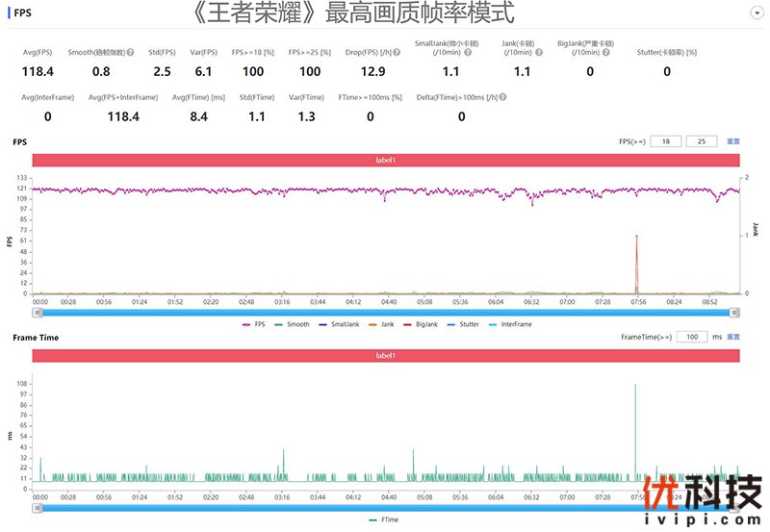Image resolution: width=770 pixels, height=532 pixels.
Task: Click help icon next to Stutter metric
Action: tap(692, 52)
